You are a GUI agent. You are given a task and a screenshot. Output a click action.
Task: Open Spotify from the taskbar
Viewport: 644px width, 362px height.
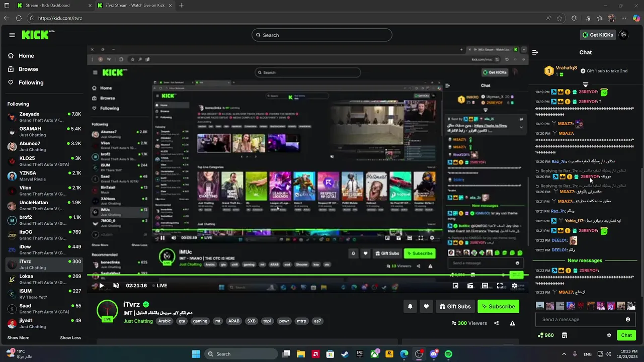click(448, 354)
